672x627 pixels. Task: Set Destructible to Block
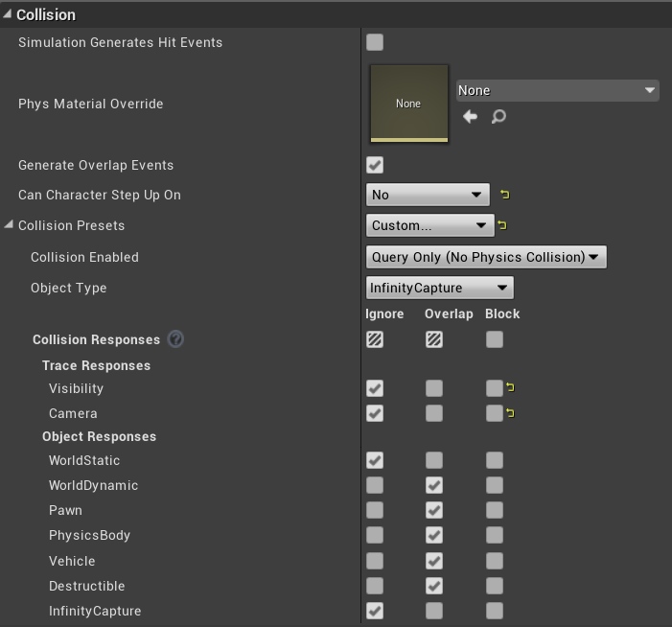tap(495, 586)
